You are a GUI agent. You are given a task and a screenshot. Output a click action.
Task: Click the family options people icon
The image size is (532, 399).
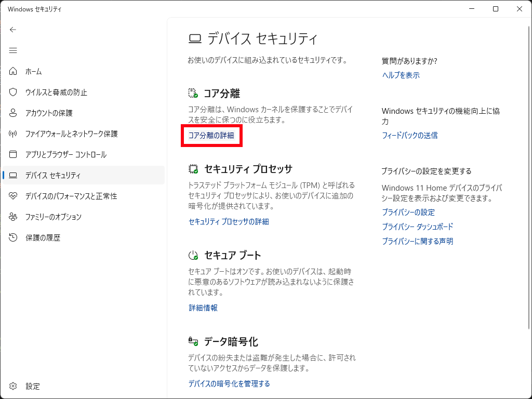coord(14,217)
